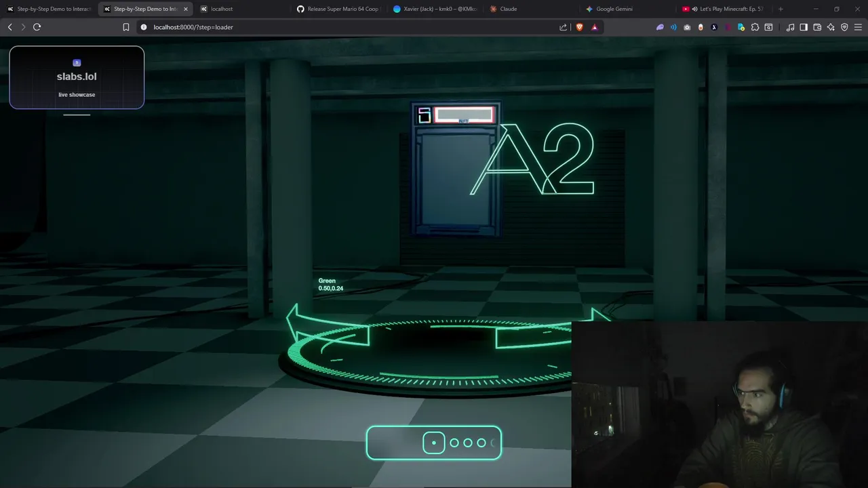Open the browser hamburger menu
The image size is (868, 488).
tap(858, 27)
